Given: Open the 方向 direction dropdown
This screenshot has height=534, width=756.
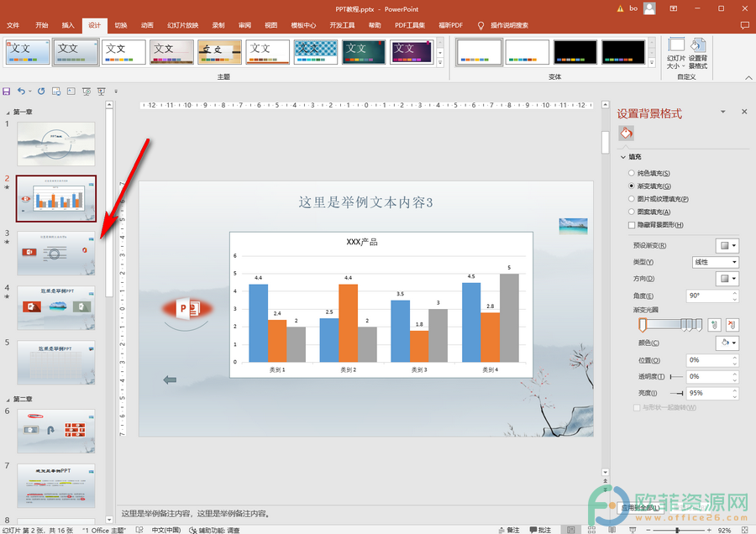Looking at the screenshot, I should click(x=727, y=279).
